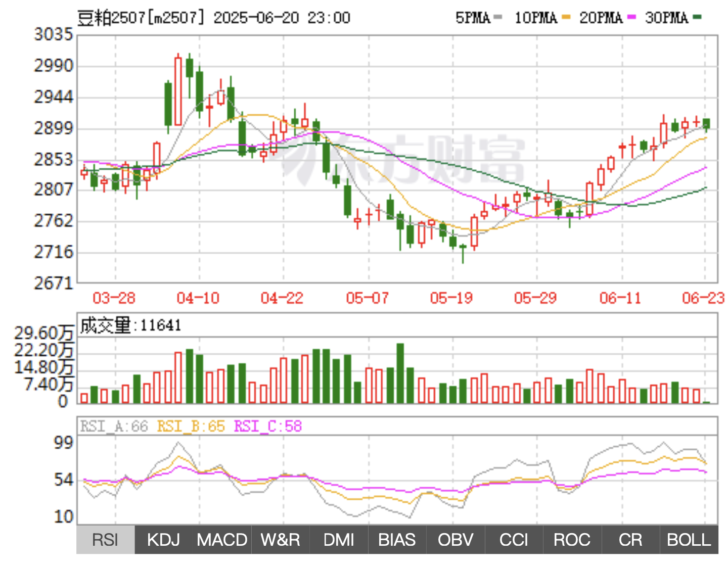Click the timestamp 2025-06-20 23:00
This screenshot has height=568, width=728.
[x=282, y=18]
